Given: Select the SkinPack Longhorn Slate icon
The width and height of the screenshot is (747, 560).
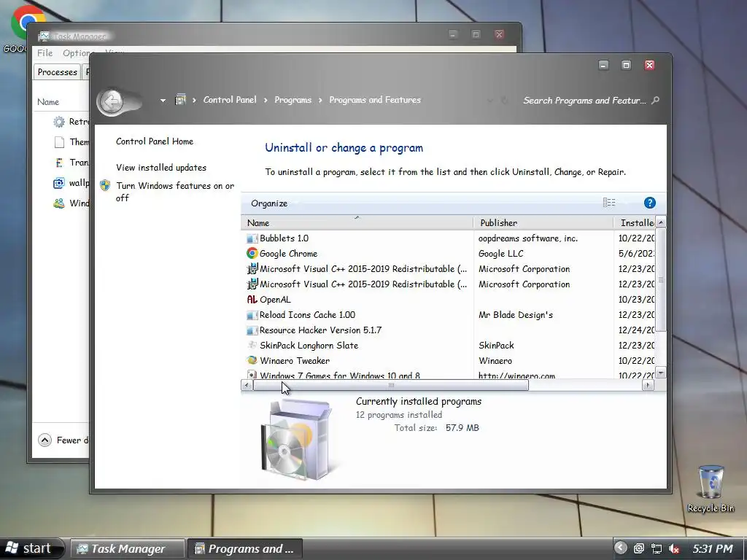Looking at the screenshot, I should (252, 345).
